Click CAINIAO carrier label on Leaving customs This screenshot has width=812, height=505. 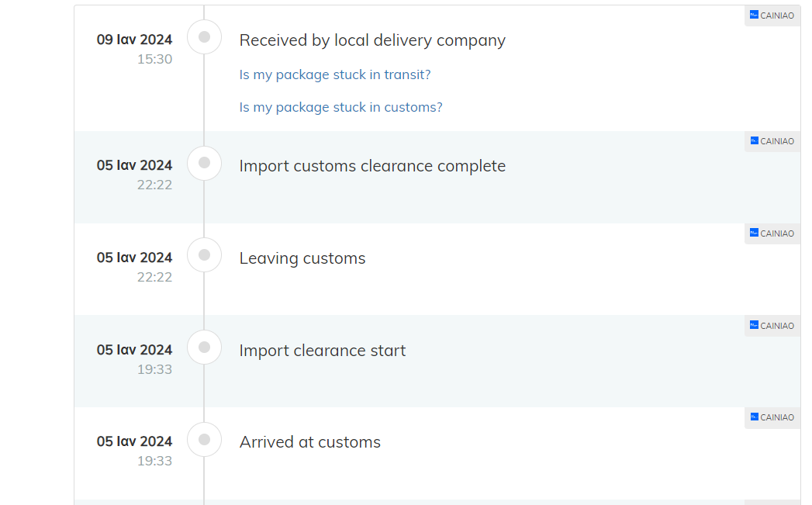tap(777, 233)
